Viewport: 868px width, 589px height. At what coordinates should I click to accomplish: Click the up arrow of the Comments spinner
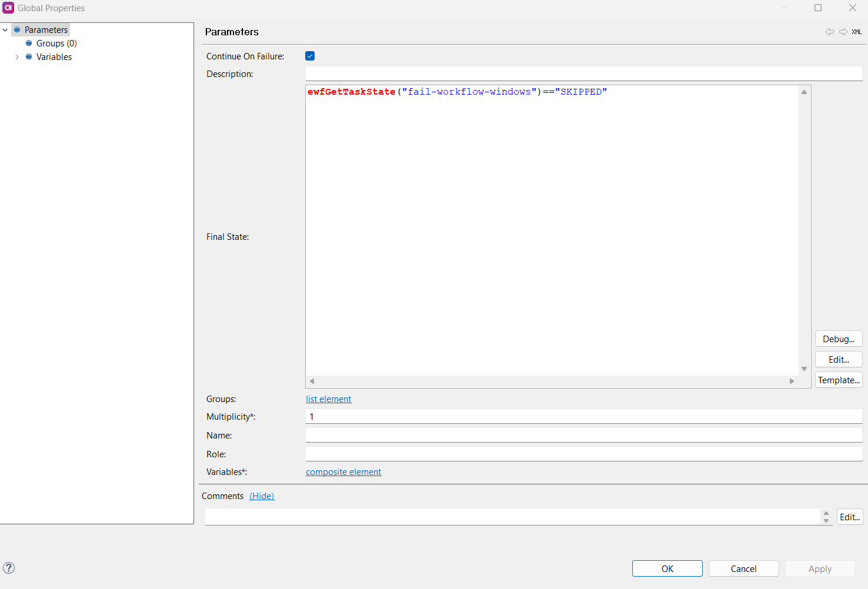(x=826, y=513)
